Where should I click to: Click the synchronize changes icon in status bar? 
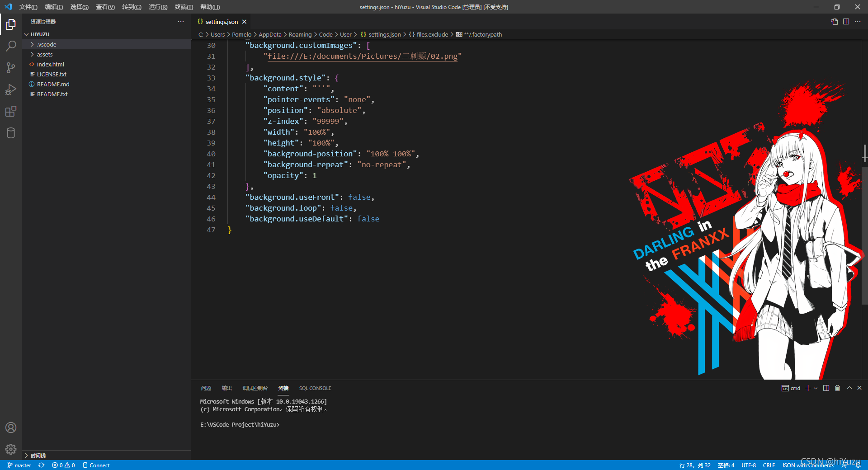pos(41,465)
